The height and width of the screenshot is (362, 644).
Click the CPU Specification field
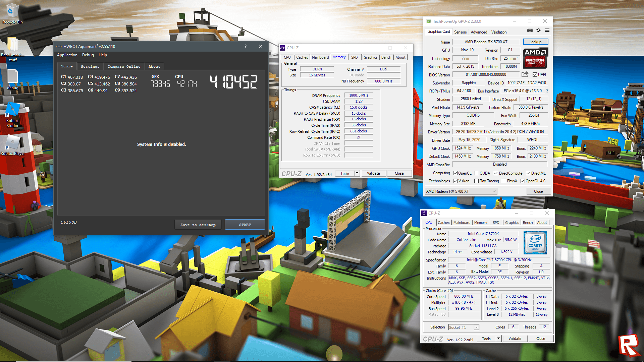(x=499, y=260)
